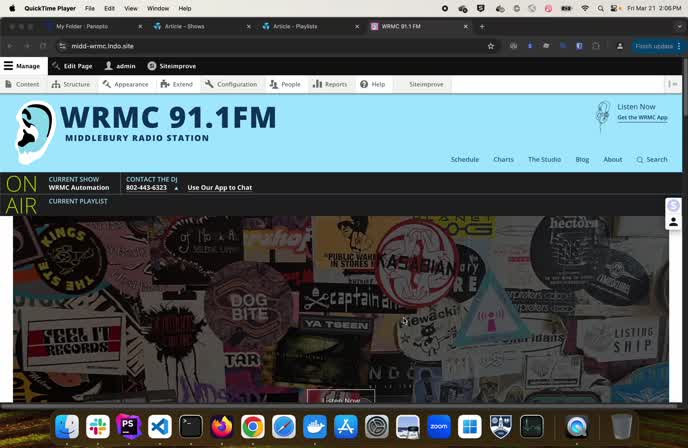The height and width of the screenshot is (448, 688).
Task: Open site info icon in address bar
Action: click(x=62, y=46)
